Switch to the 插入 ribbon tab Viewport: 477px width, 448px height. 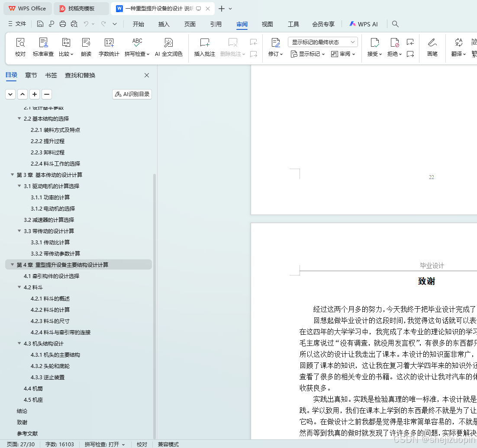pyautogui.click(x=164, y=24)
